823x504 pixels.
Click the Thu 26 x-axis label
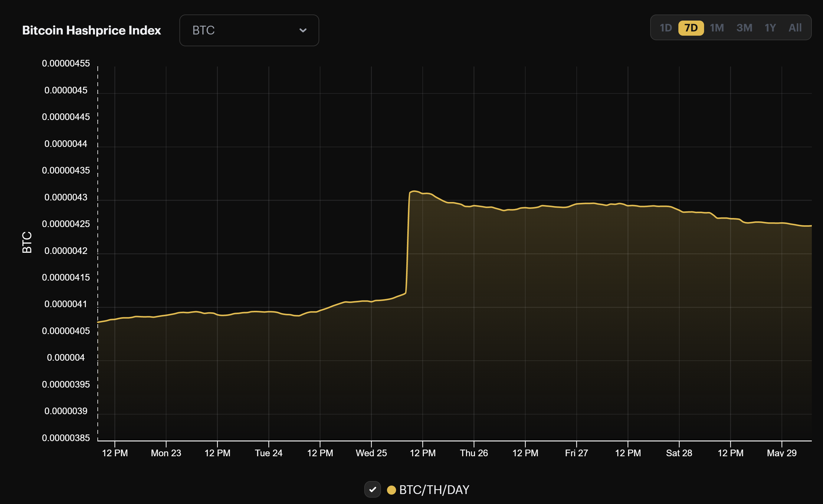[474, 453]
